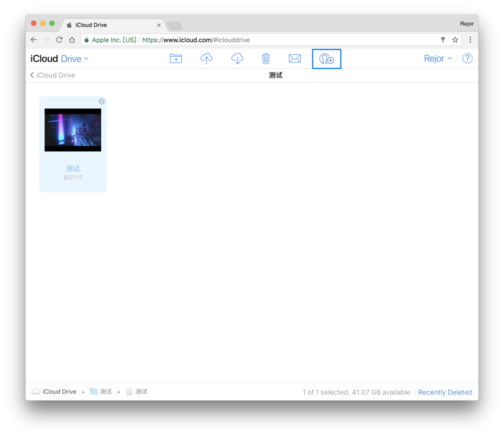504x437 pixels.
Task: Share the file using the mail icon
Action: pyautogui.click(x=295, y=58)
